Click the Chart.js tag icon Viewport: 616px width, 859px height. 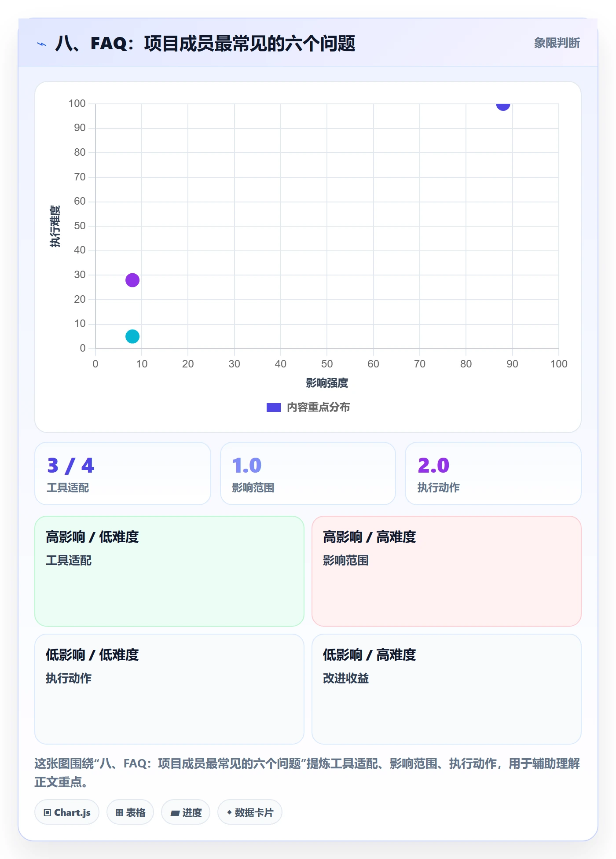48,813
